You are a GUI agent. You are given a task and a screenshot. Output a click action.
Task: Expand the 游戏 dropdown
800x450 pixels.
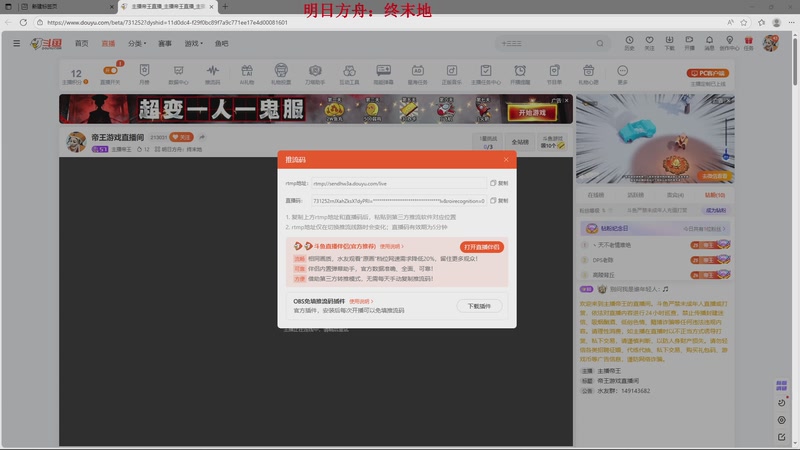[x=193, y=43]
